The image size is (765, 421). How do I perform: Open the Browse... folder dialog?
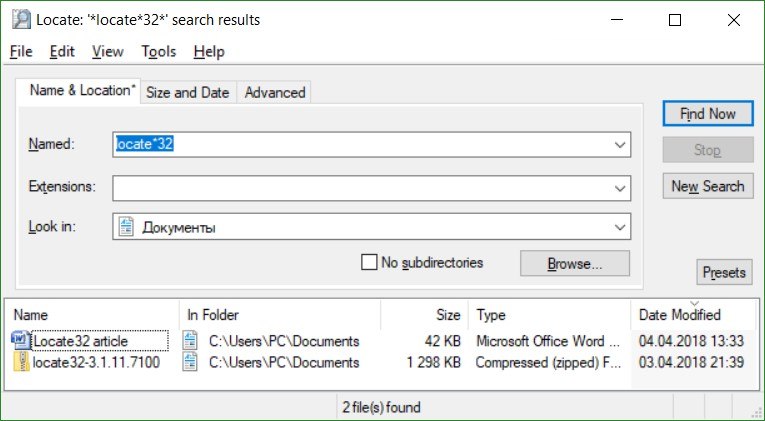(x=575, y=263)
